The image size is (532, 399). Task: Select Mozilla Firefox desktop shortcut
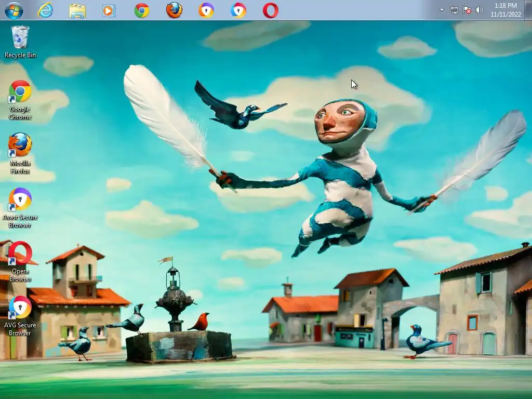pos(20,153)
